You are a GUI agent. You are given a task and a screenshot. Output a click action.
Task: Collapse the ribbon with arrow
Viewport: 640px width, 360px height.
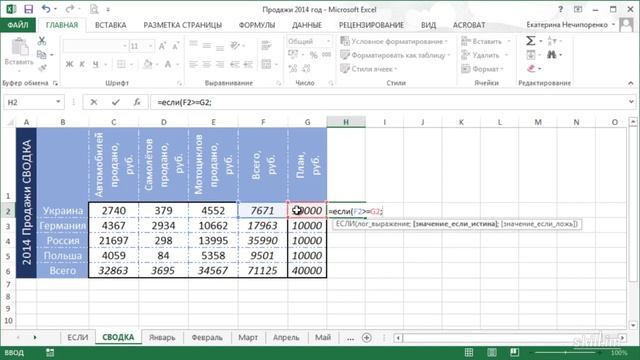tap(631, 83)
